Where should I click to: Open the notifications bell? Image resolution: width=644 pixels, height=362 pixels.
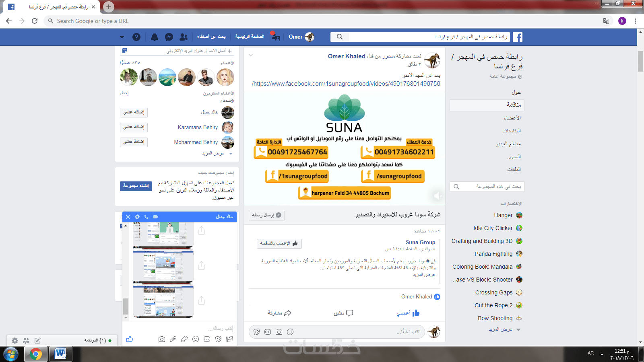coord(155,37)
